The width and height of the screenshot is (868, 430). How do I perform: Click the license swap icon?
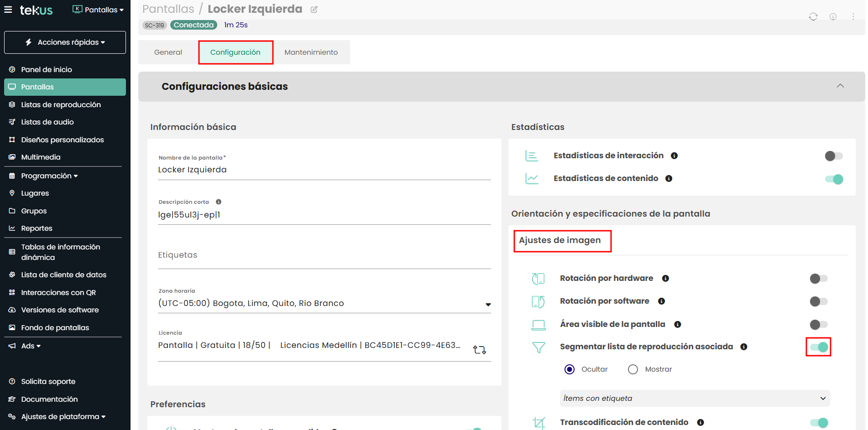click(479, 350)
